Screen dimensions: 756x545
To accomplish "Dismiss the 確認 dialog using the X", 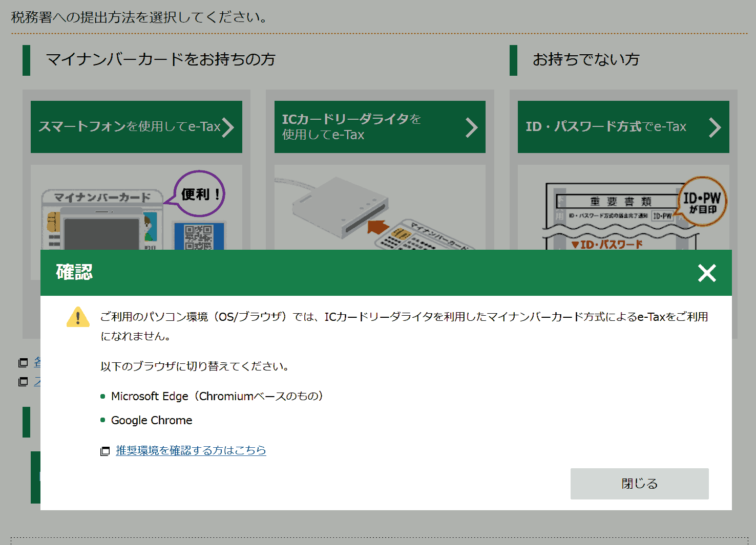I will pyautogui.click(x=707, y=273).
